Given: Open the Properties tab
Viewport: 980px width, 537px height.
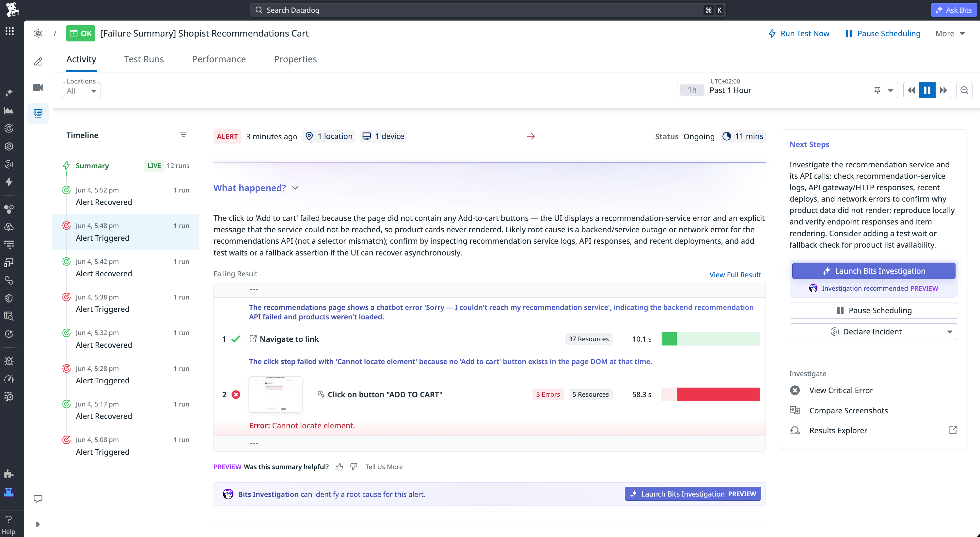Looking at the screenshot, I should [295, 59].
